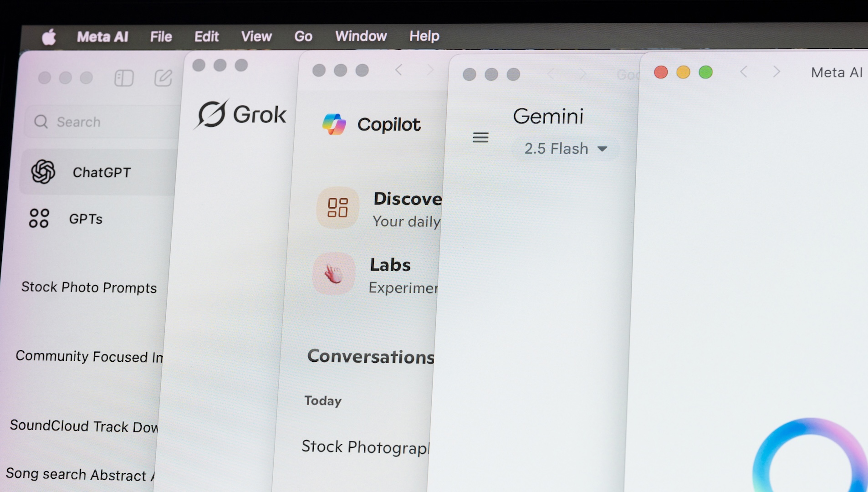868x492 pixels.
Task: Click the Grok title text
Action: click(260, 114)
